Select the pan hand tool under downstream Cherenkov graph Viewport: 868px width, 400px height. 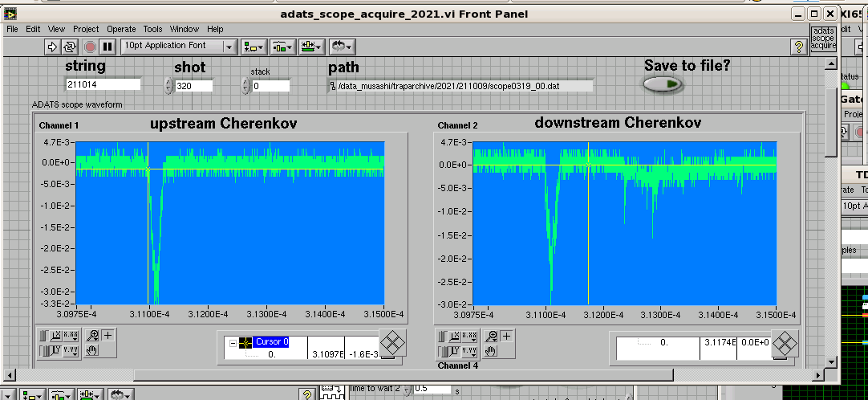coord(493,350)
